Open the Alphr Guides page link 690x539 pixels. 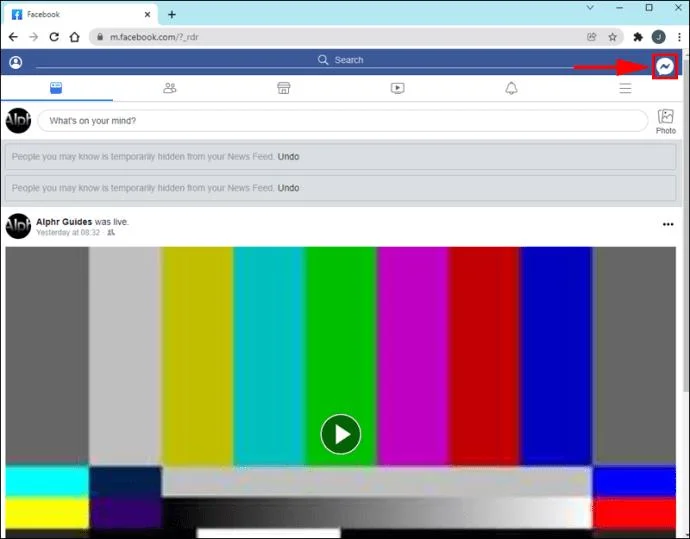[64, 222]
